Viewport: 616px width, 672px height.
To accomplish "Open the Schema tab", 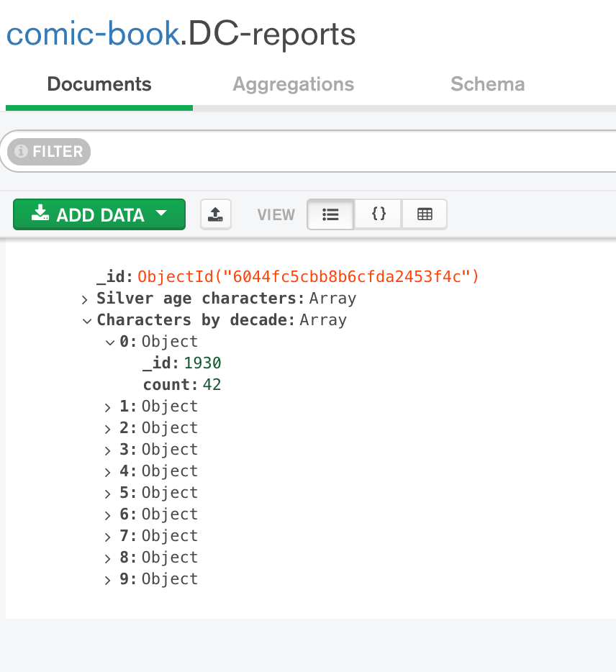I will pos(487,84).
